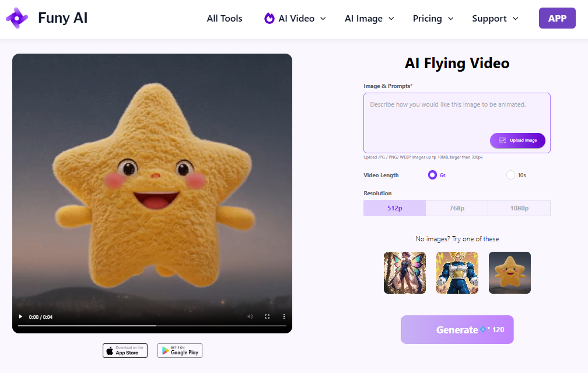Click the video progress bar
Viewport: 588px width, 373px height.
(152, 325)
